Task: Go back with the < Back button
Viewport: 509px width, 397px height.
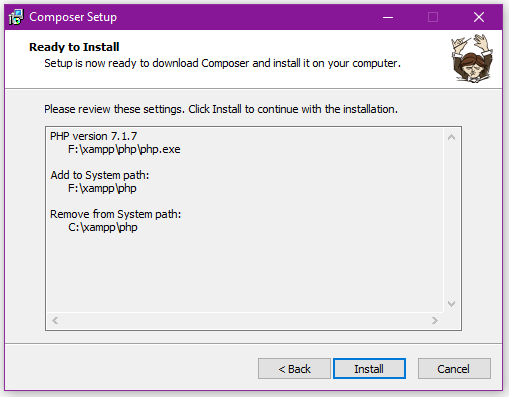Action: [x=294, y=369]
